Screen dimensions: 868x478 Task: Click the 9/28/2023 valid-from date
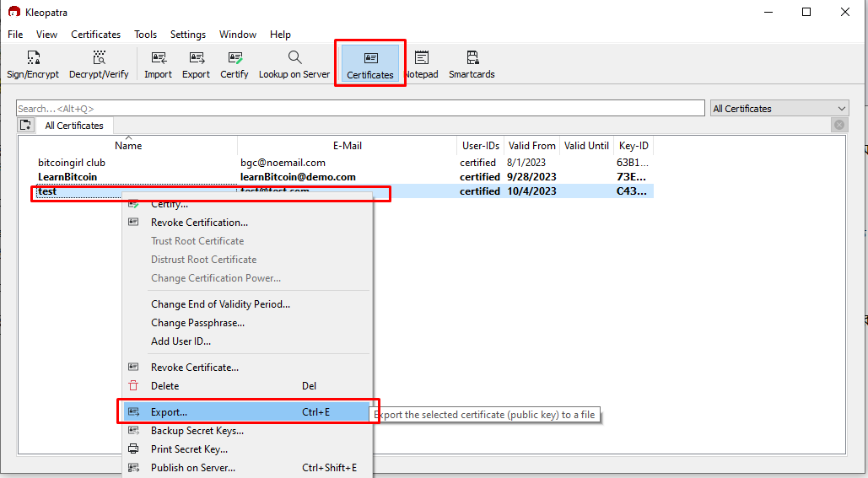pyautogui.click(x=531, y=177)
